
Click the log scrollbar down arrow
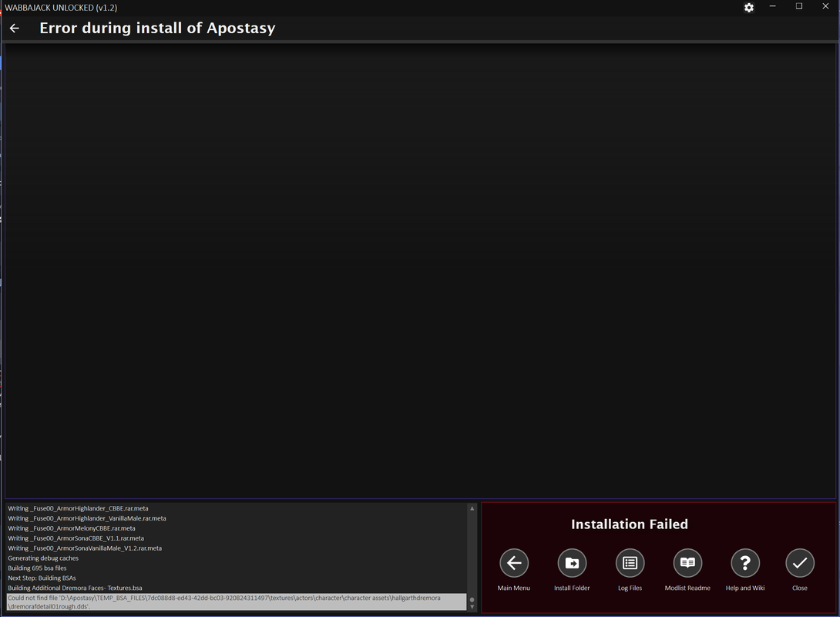point(472,607)
